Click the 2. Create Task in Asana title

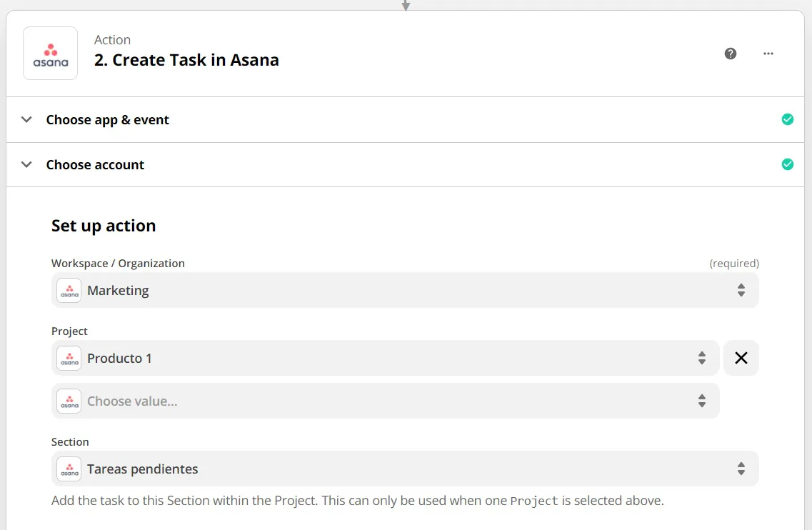coord(186,60)
